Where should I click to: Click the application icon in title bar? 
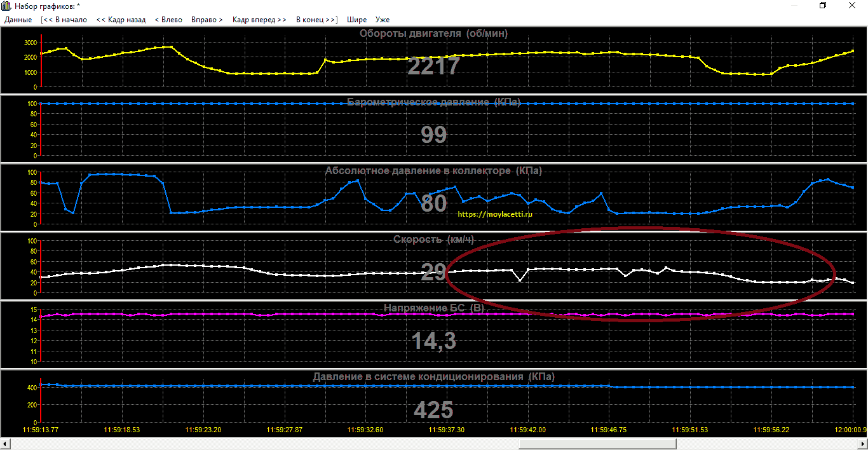(7, 6)
